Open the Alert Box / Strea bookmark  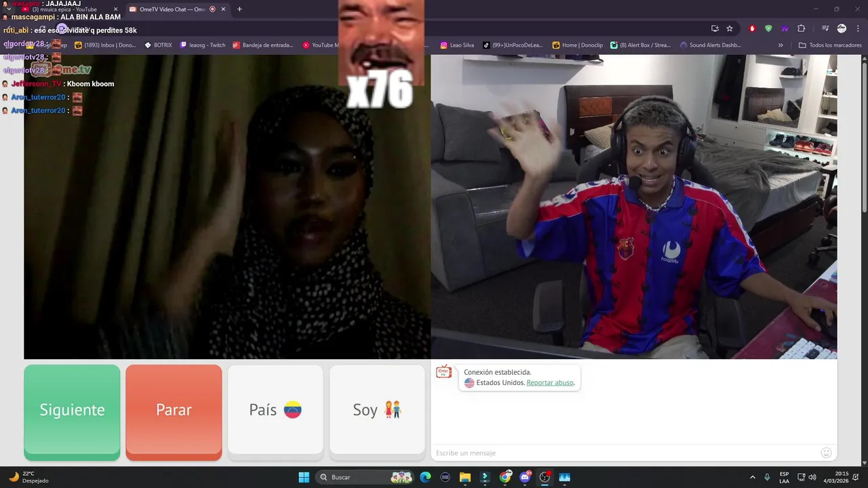(x=640, y=45)
